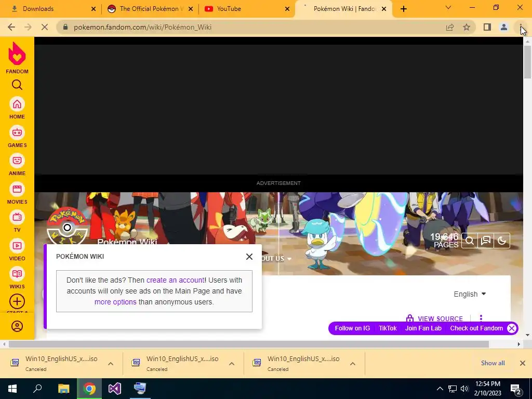Toggle dark theme moon icon
Image resolution: width=532 pixels, height=399 pixels.
[x=502, y=241]
